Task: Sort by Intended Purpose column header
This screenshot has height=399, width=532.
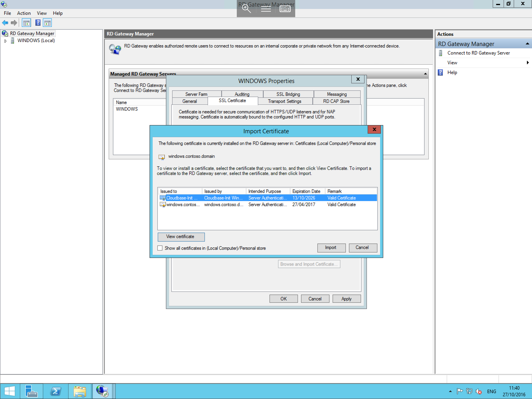Action: click(268, 191)
